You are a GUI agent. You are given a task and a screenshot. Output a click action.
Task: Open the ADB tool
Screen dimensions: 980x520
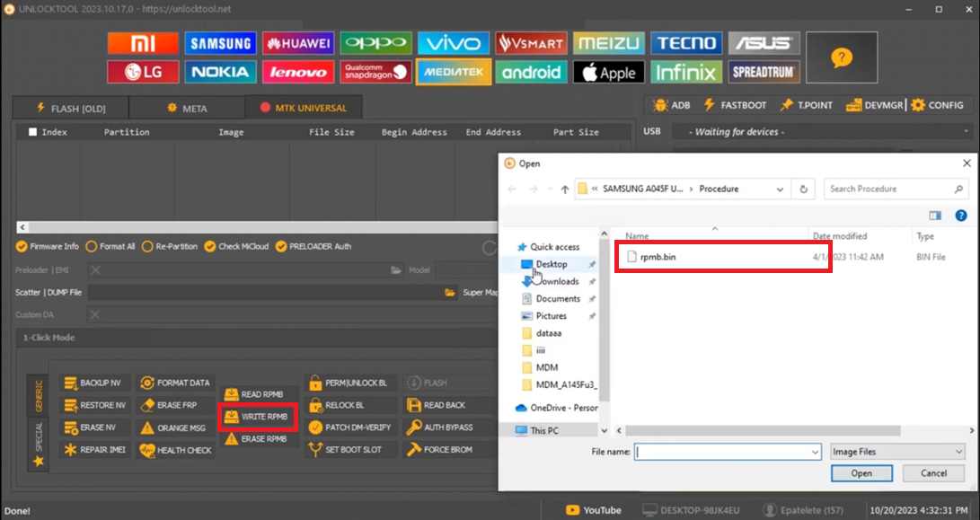tap(672, 105)
